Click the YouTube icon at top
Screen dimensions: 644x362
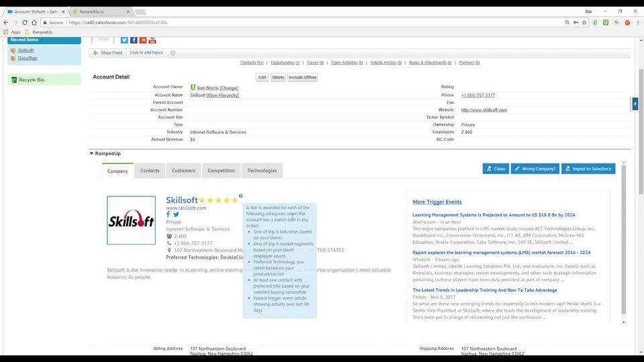(152, 40)
